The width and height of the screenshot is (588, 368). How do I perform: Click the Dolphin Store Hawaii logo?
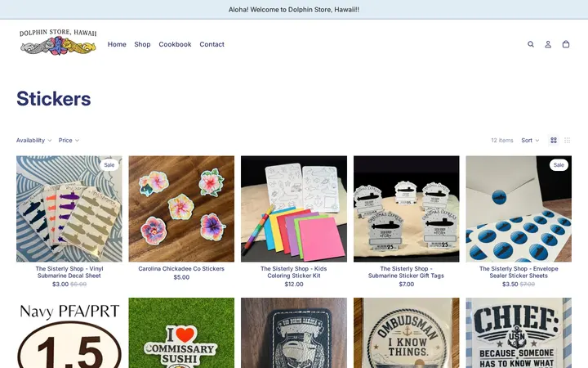pos(58,42)
